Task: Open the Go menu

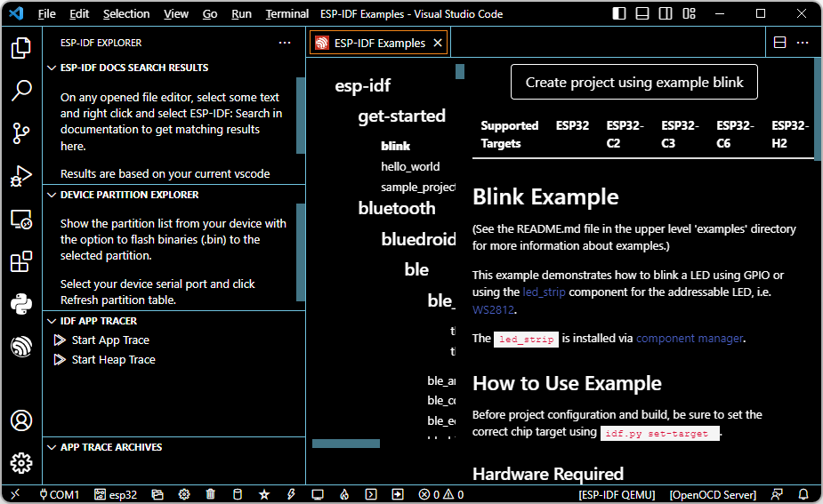Action: tap(210, 14)
